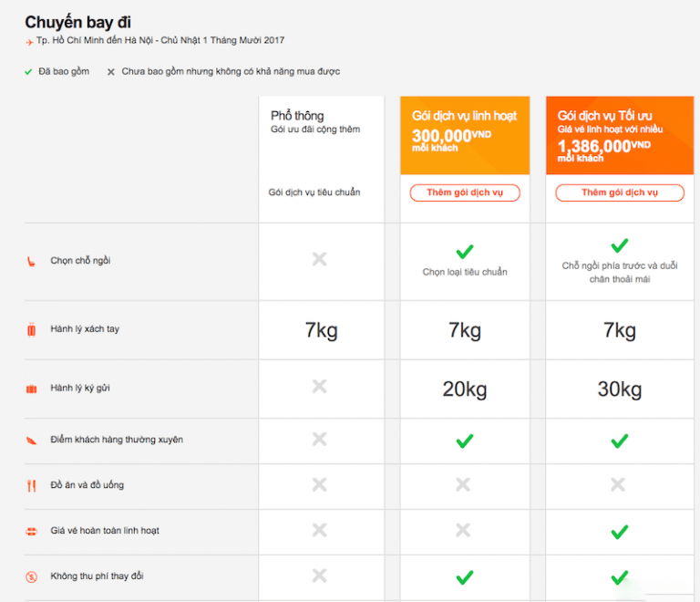Viewport: 700px width, 602px height.
Task: Click the orange airplane icon near the route text
Action: pos(29,42)
